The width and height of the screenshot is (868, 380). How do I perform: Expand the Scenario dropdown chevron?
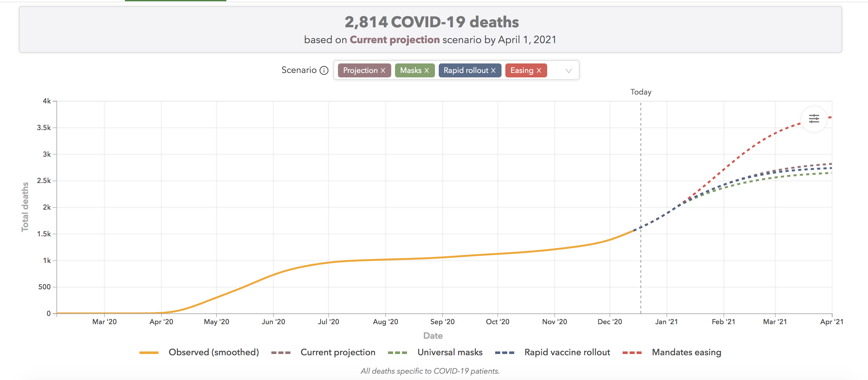coord(568,71)
